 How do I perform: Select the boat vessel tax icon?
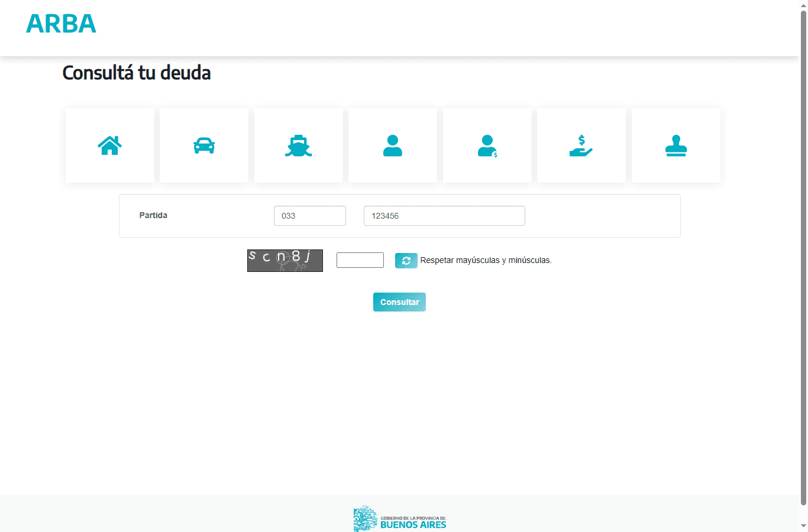299,145
